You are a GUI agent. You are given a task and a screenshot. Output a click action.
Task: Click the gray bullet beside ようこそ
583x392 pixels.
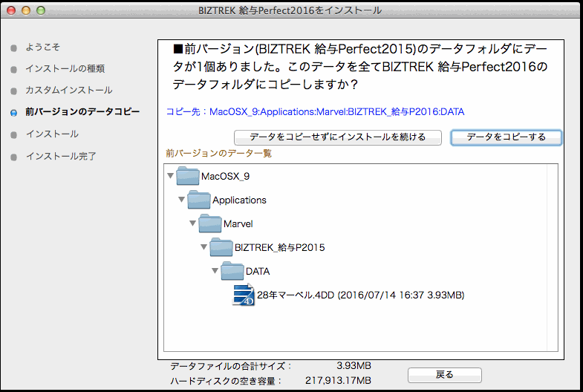coord(13,48)
